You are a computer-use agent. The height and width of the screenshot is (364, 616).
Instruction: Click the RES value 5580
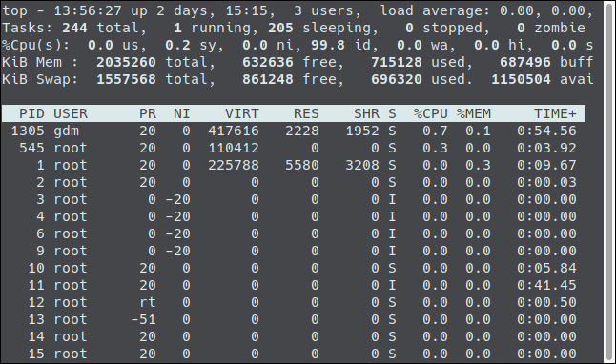[302, 165]
